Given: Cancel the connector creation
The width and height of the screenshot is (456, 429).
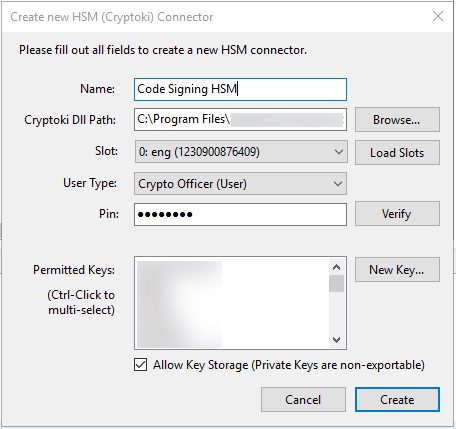Looking at the screenshot, I should click(x=303, y=400).
